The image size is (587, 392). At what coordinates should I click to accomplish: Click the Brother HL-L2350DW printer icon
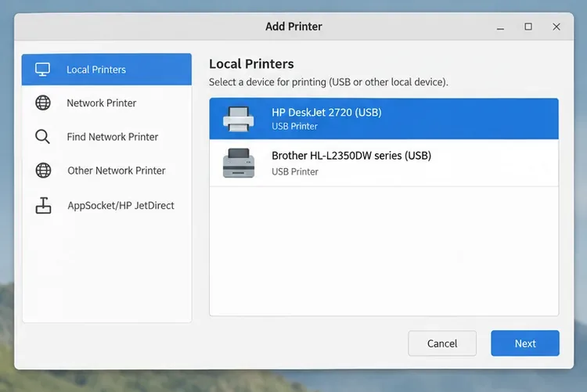[239, 163]
